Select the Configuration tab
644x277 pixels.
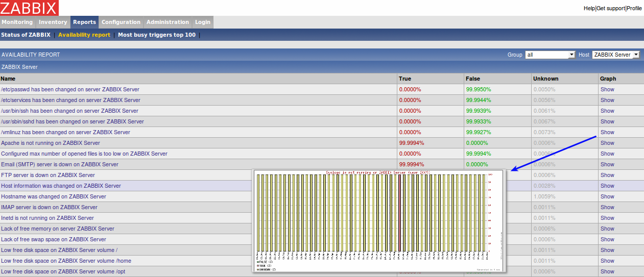coord(121,22)
